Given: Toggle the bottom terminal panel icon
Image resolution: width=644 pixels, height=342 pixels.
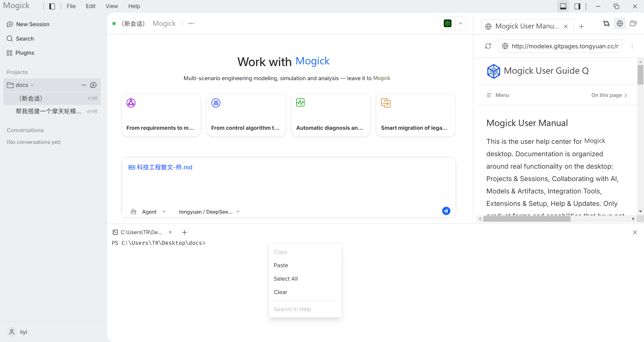Looking at the screenshot, I should click(563, 6).
